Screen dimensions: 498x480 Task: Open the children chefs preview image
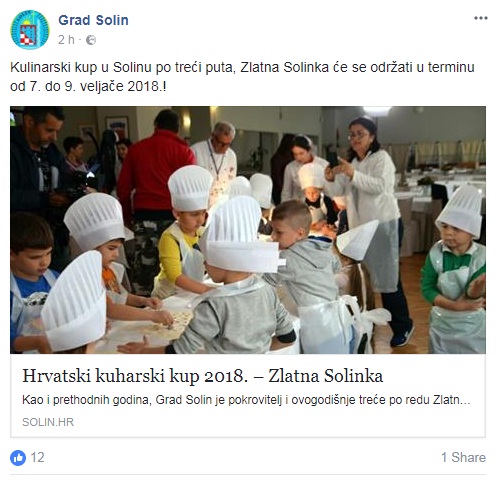248,230
